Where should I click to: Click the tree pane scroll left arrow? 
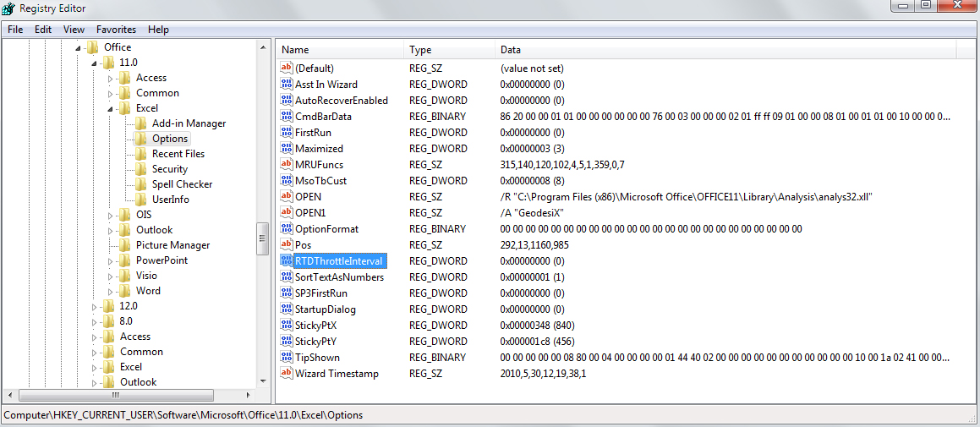pos(9,395)
